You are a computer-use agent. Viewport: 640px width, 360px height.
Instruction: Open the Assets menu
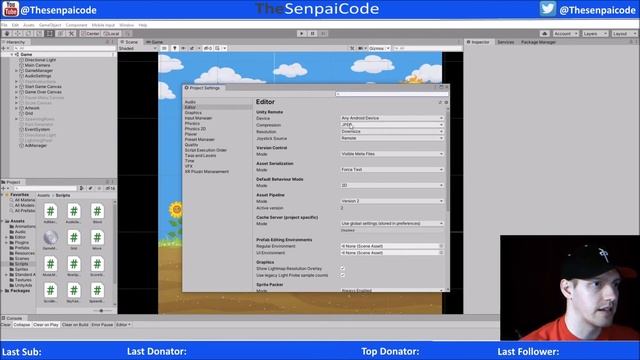[x=29, y=25]
